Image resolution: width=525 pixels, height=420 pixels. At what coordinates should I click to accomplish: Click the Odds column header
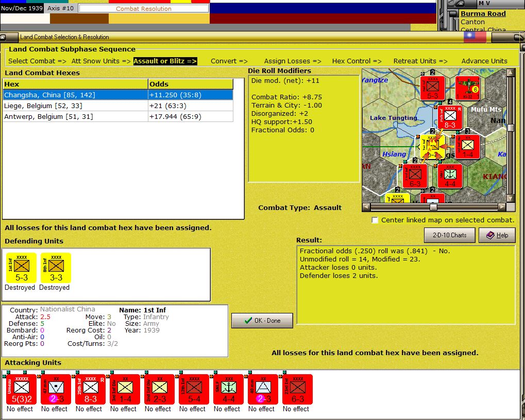[191, 84]
